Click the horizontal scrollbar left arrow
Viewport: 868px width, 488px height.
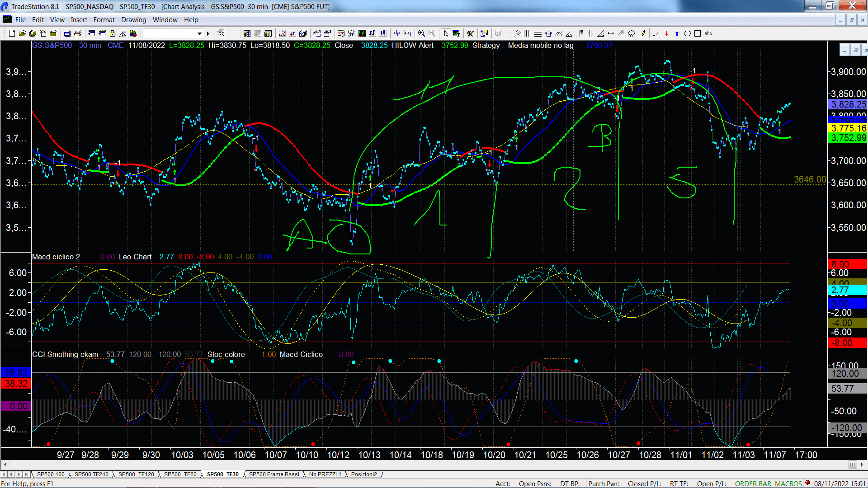(x=5, y=465)
